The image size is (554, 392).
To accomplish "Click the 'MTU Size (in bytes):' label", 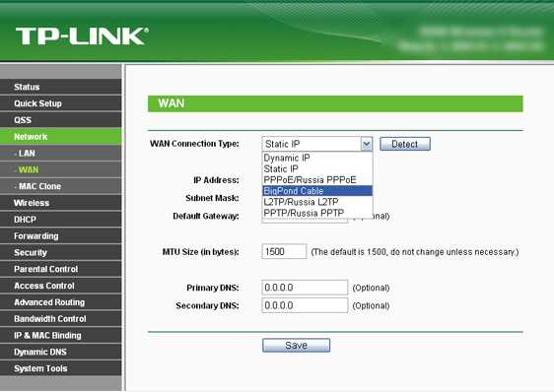I will 201,252.
